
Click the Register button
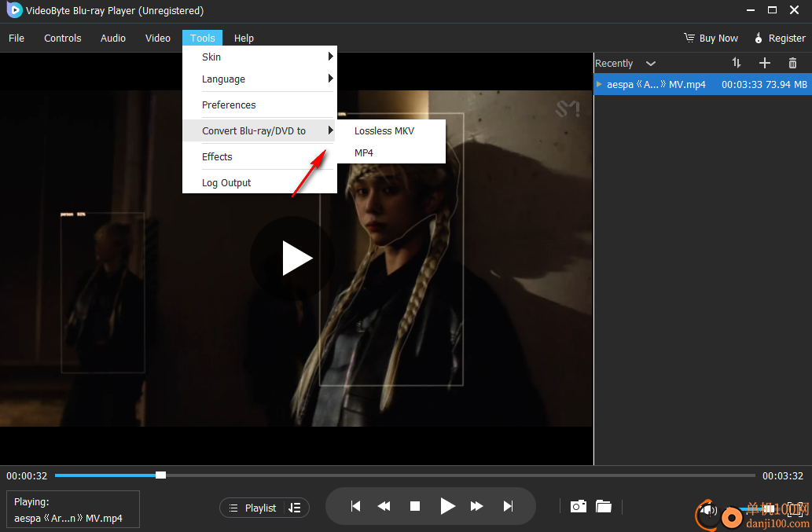pyautogui.click(x=780, y=39)
